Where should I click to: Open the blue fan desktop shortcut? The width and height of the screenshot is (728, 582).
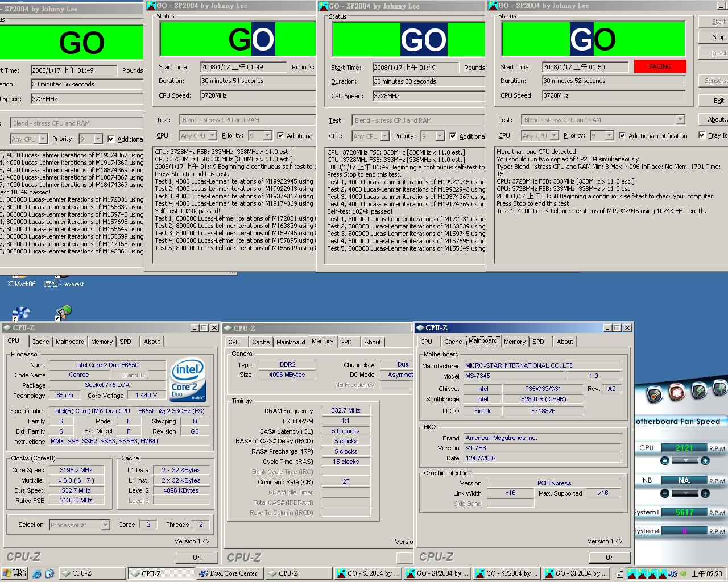point(20,313)
